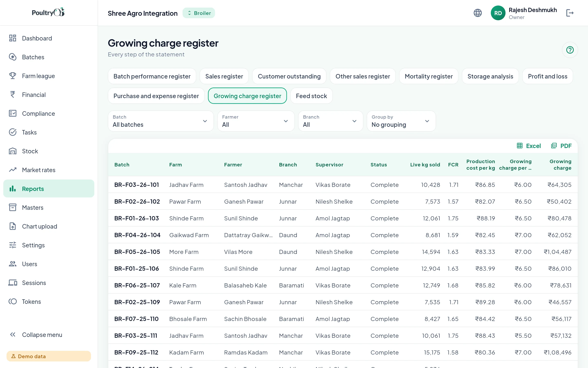Open the Dashboard icon in sidebar
Image resolution: width=588 pixels, height=368 pixels.
(x=13, y=38)
